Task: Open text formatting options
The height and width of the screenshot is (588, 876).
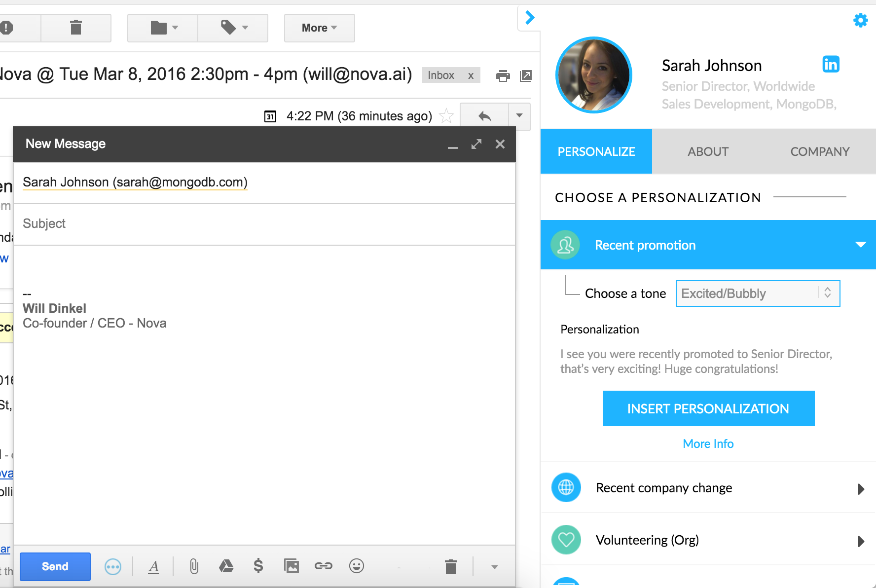Action: coord(153,567)
